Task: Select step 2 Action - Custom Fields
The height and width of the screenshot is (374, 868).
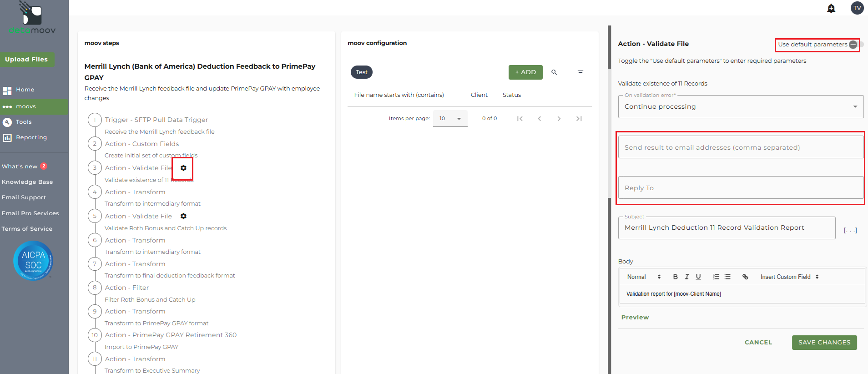Action: tap(142, 144)
